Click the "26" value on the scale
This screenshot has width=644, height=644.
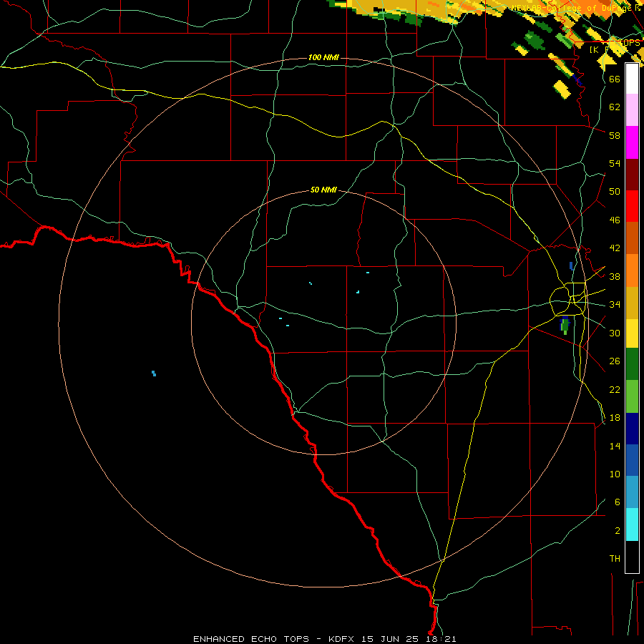[615, 361]
